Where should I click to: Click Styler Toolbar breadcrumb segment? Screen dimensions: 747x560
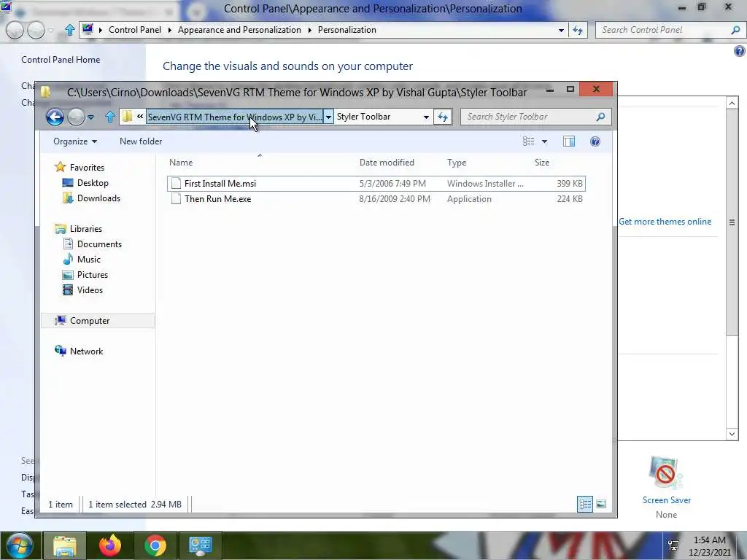(x=363, y=117)
